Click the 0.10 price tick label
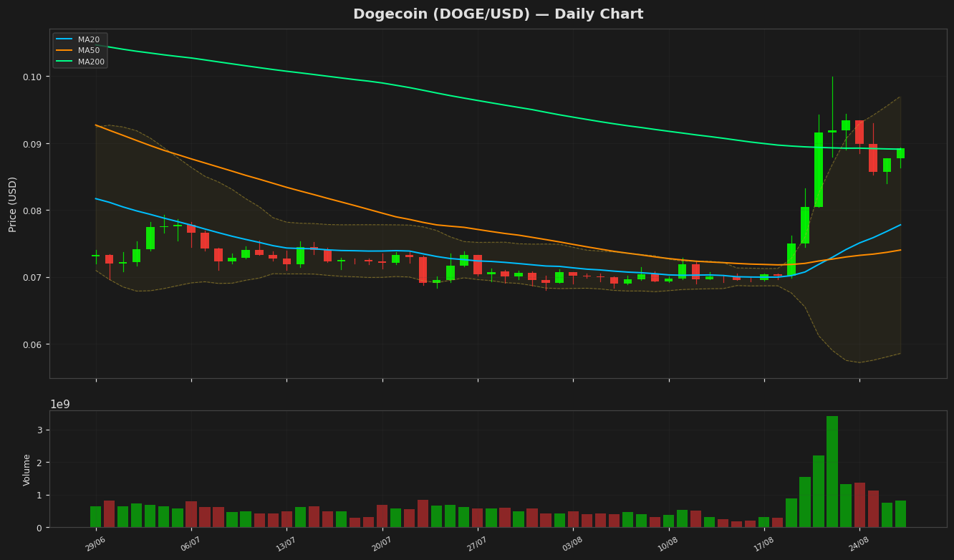The width and height of the screenshot is (954, 560). point(33,77)
